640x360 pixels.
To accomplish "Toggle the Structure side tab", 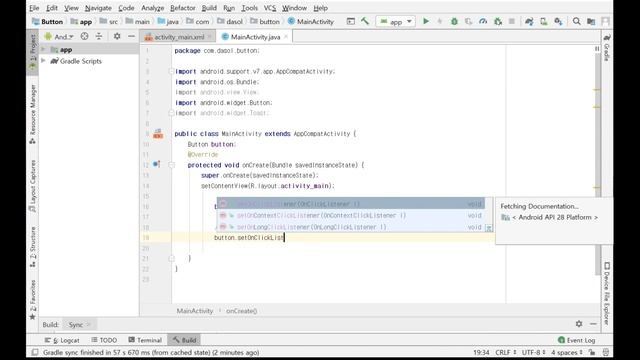I will coord(33,247).
